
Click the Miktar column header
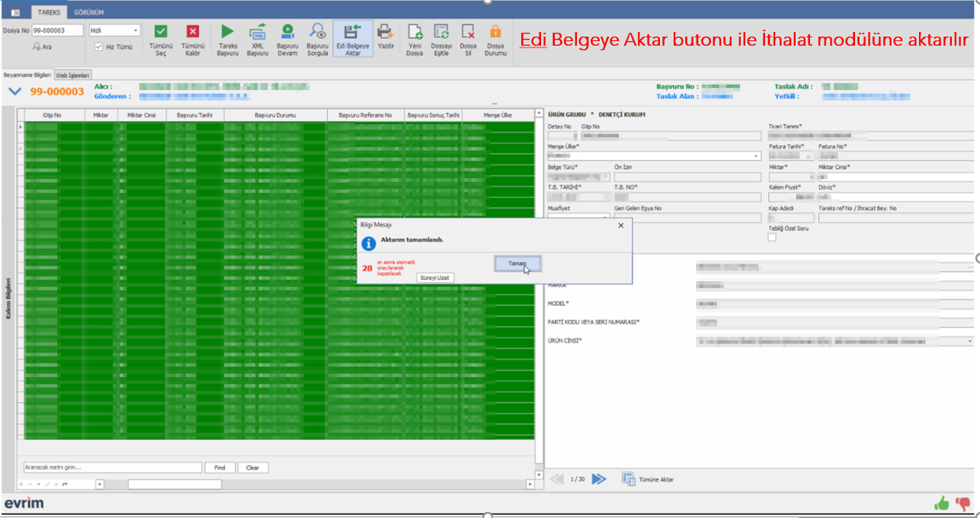[100, 115]
